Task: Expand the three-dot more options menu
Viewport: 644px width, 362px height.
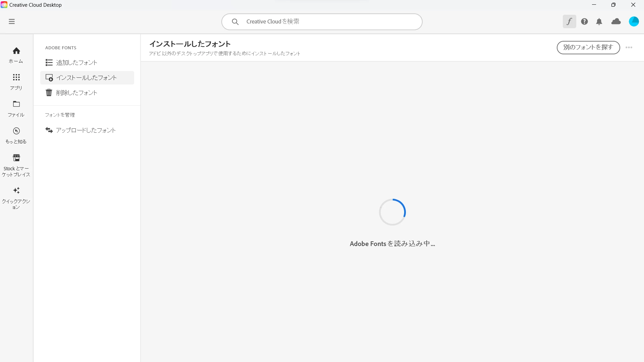Action: coord(629,48)
